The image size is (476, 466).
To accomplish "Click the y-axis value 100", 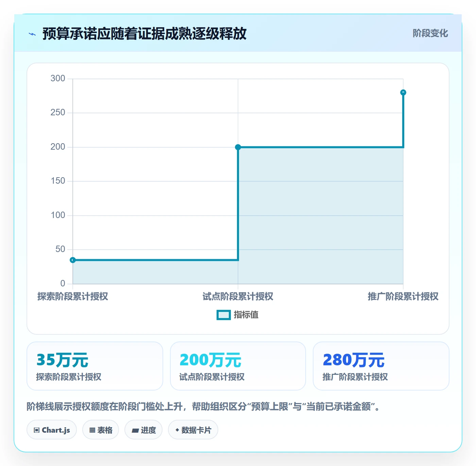I will coord(58,215).
